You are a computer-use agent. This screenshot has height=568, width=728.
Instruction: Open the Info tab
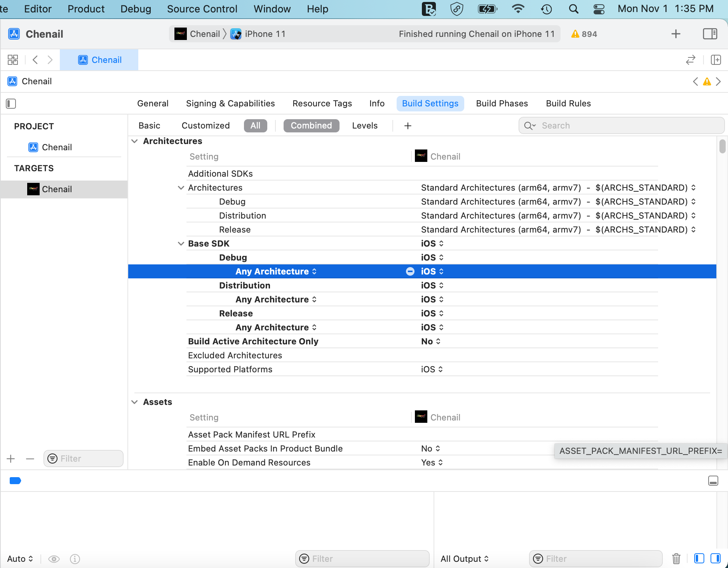tap(377, 103)
